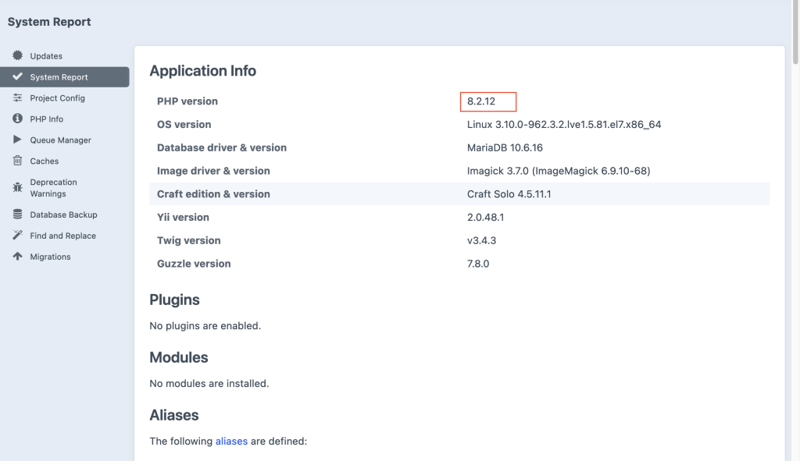Click the Updates gear icon in sidebar
Screen dimensions: 800x461
18,56
